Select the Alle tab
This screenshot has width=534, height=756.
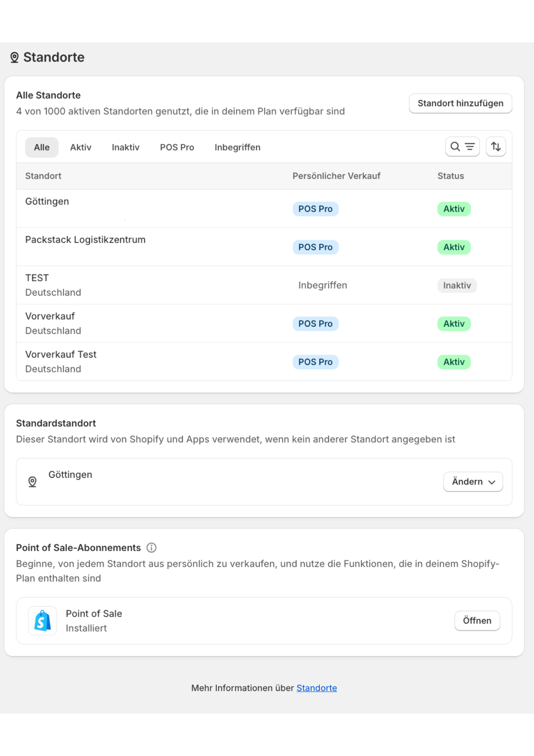click(x=42, y=147)
